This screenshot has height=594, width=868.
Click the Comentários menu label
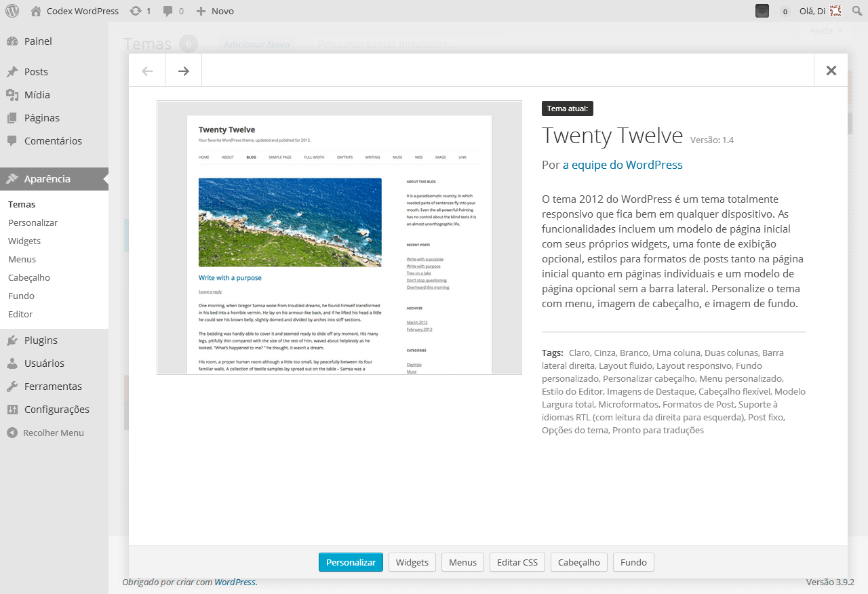tap(53, 141)
